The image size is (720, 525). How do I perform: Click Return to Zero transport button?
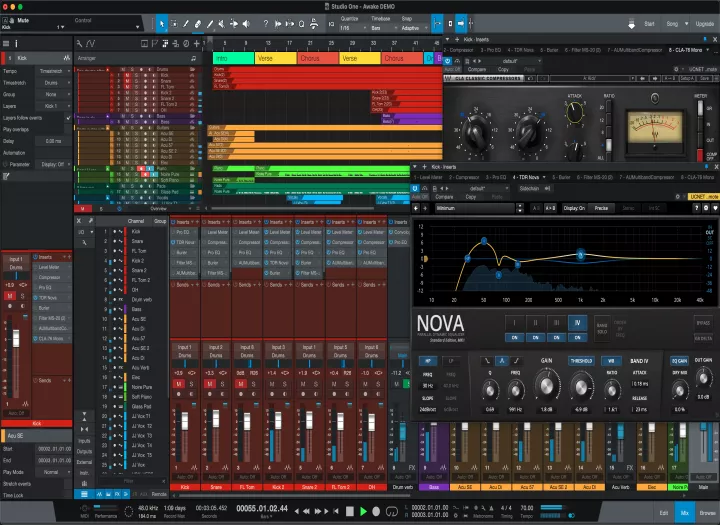coord(336,511)
